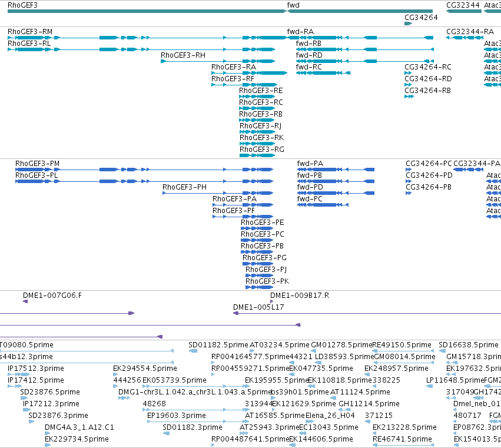Click the RhoGEF3-RB transcript label
Viewport: 501px width, 448px height.
(261, 114)
